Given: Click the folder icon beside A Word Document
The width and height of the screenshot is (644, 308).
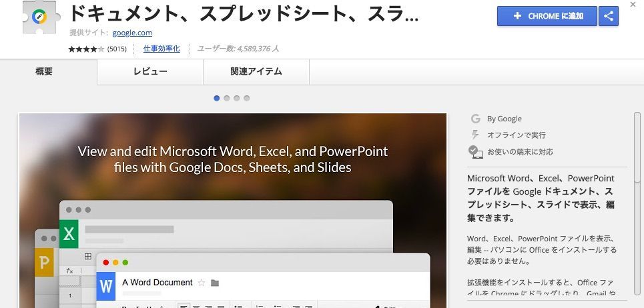Looking at the screenshot, I should coord(214,283).
